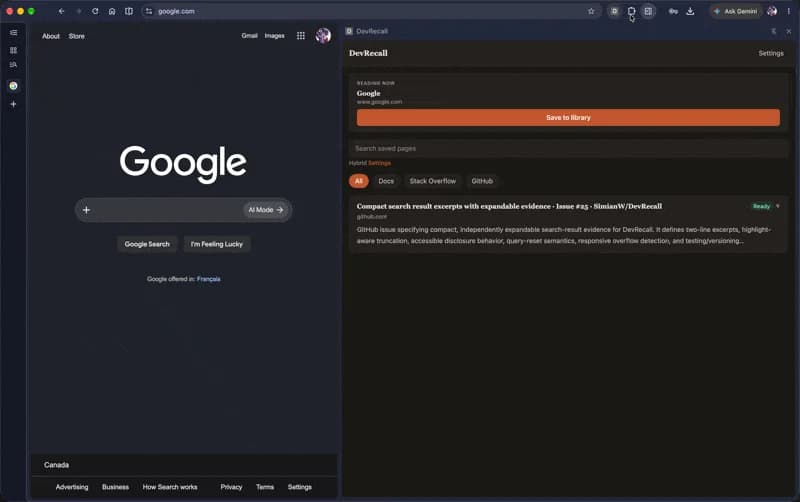
Task: Go back with the browser back arrow
Action: [x=61, y=11]
